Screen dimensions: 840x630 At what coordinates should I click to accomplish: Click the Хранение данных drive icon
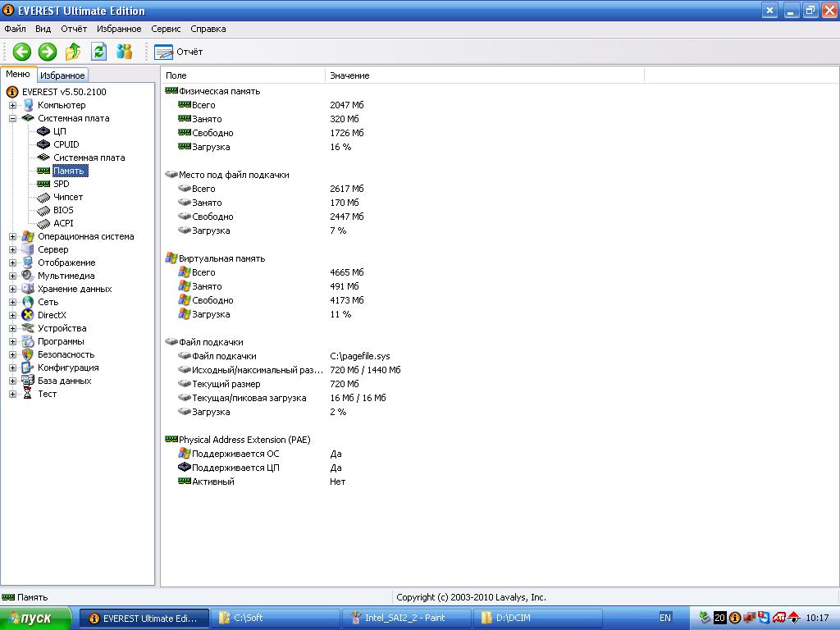tap(28, 290)
